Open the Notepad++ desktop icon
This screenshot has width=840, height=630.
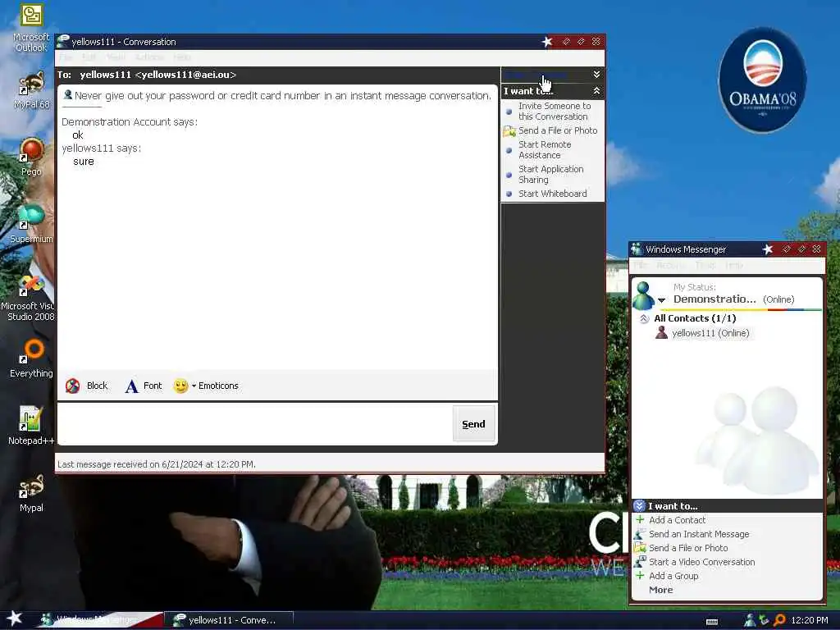pos(31,426)
